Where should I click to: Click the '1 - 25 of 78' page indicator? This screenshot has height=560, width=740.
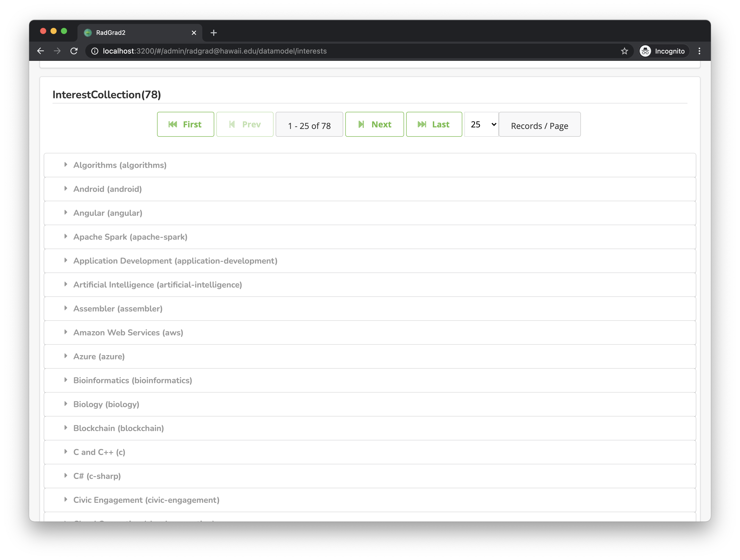[x=309, y=125]
